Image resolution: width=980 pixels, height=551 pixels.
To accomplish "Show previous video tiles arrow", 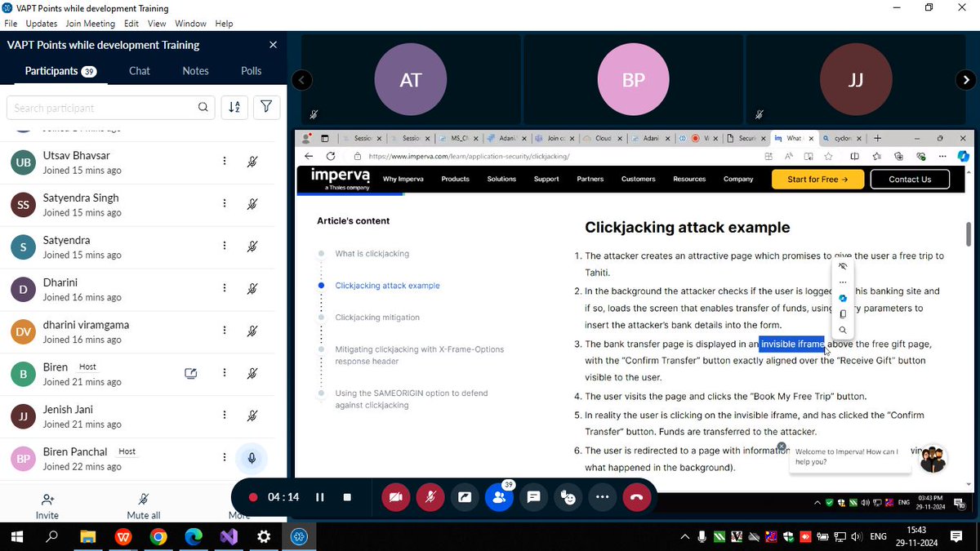I will 302,80.
